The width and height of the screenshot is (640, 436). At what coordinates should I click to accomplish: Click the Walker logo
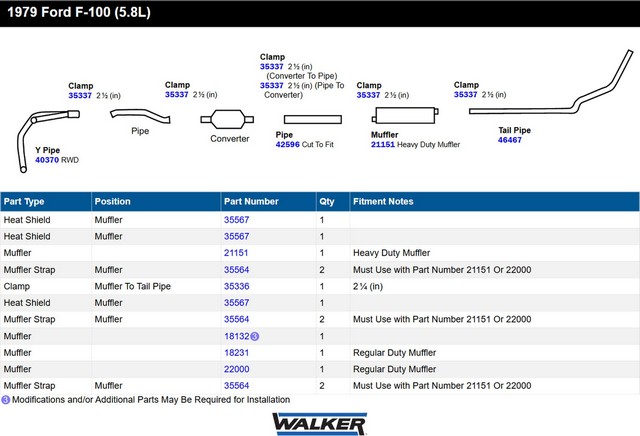point(320,424)
